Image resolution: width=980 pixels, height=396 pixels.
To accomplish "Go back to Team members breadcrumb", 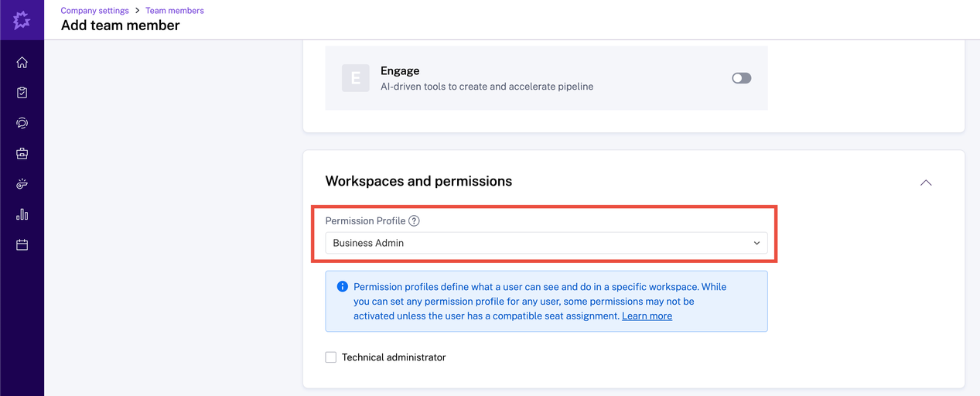I will click(175, 11).
